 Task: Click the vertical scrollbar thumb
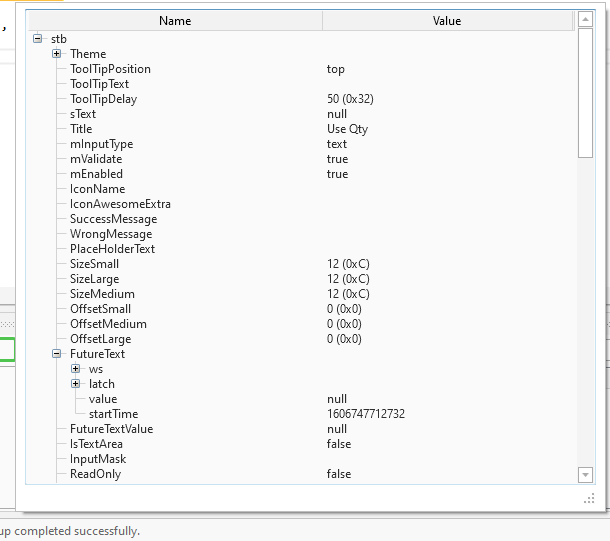pos(585,93)
